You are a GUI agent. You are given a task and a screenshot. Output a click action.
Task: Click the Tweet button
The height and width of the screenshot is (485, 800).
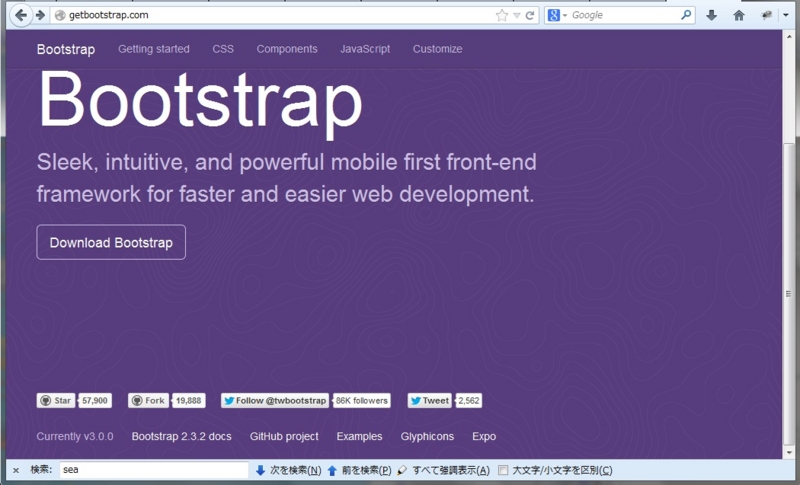click(430, 400)
